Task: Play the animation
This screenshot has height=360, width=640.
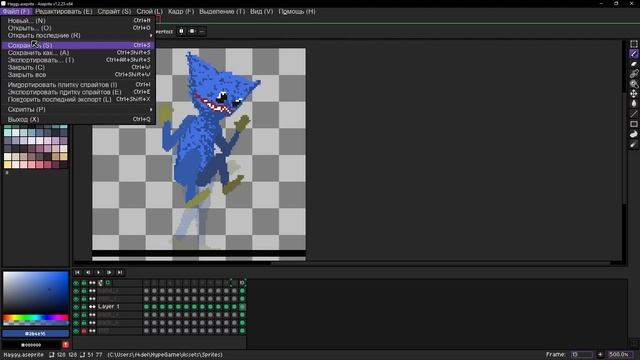Action: click(98, 272)
